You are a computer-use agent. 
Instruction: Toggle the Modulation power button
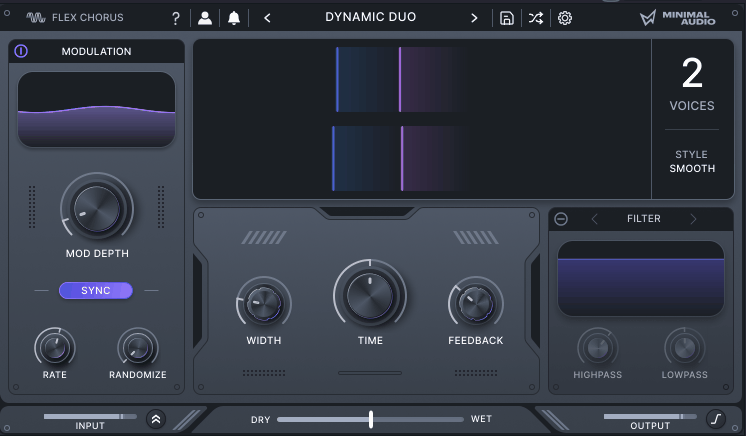(21, 51)
